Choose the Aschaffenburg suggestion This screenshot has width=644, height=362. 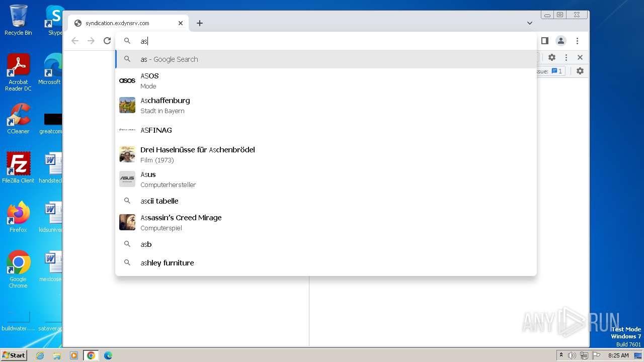coord(326,105)
